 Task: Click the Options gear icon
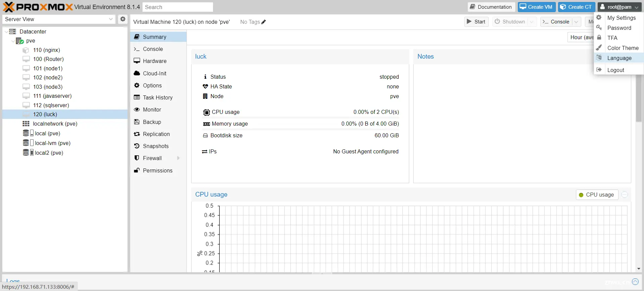click(137, 85)
